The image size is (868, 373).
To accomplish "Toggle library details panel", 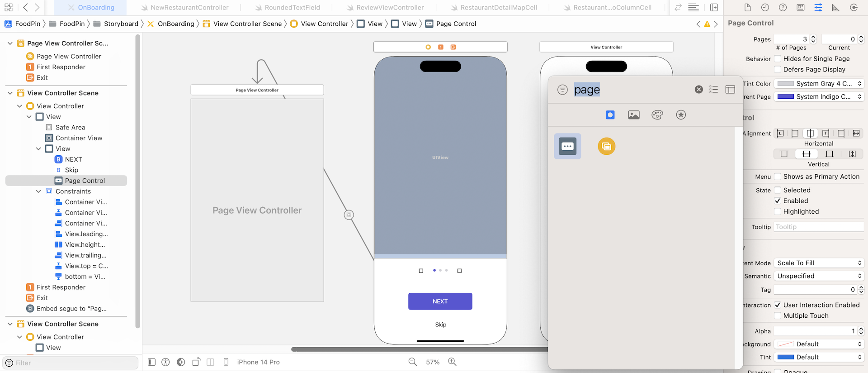I will (730, 90).
